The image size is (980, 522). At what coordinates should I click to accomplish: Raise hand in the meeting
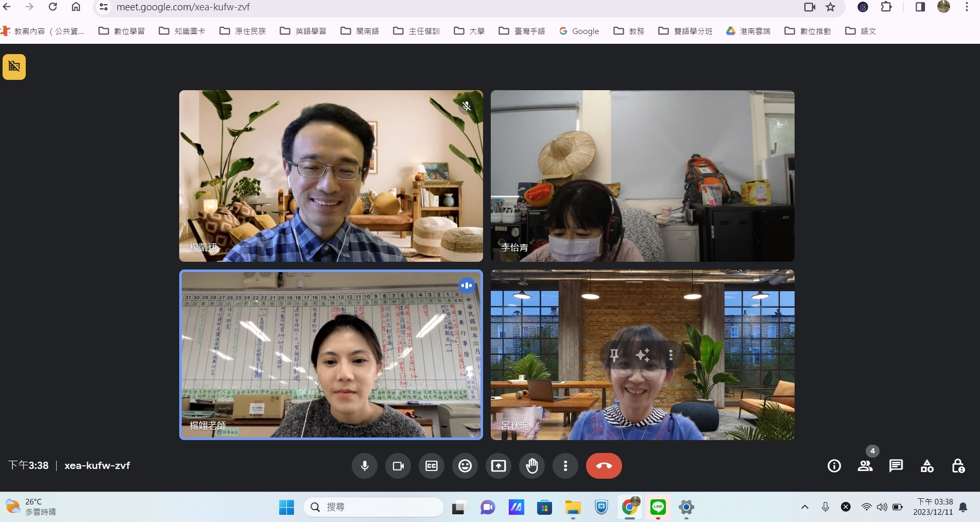[x=532, y=466]
